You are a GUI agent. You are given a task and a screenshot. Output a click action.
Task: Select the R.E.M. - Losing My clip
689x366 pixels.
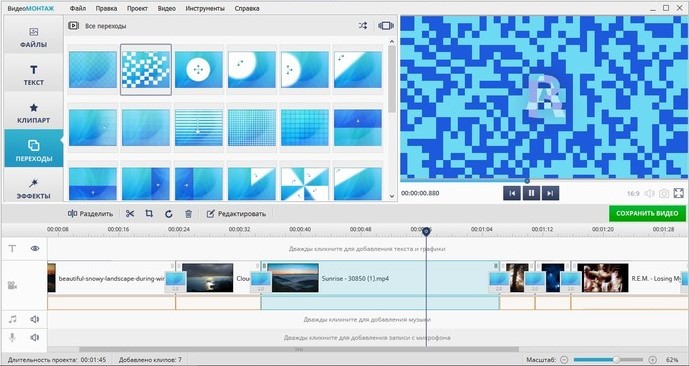pos(628,279)
